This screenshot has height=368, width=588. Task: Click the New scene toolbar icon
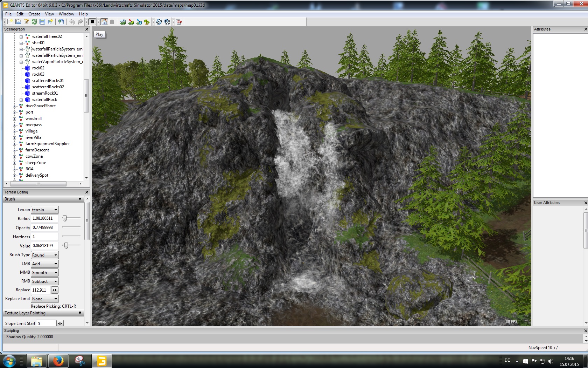(x=10, y=22)
